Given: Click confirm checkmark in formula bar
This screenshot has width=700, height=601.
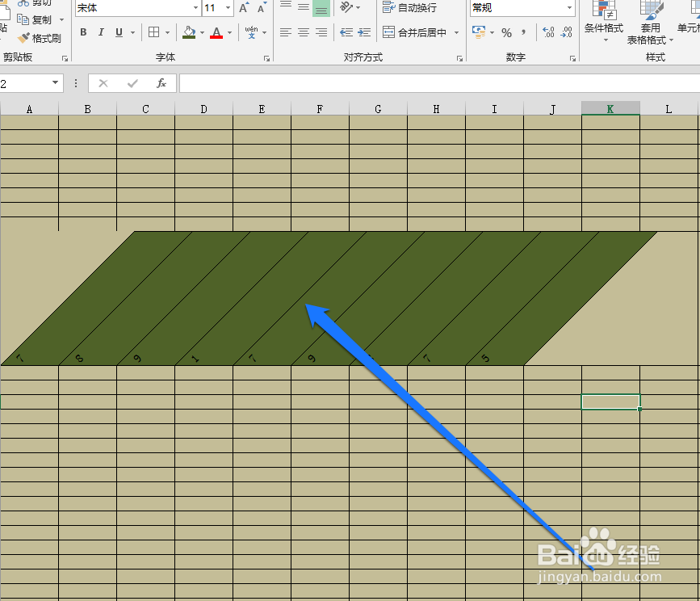Looking at the screenshot, I should tap(132, 83).
